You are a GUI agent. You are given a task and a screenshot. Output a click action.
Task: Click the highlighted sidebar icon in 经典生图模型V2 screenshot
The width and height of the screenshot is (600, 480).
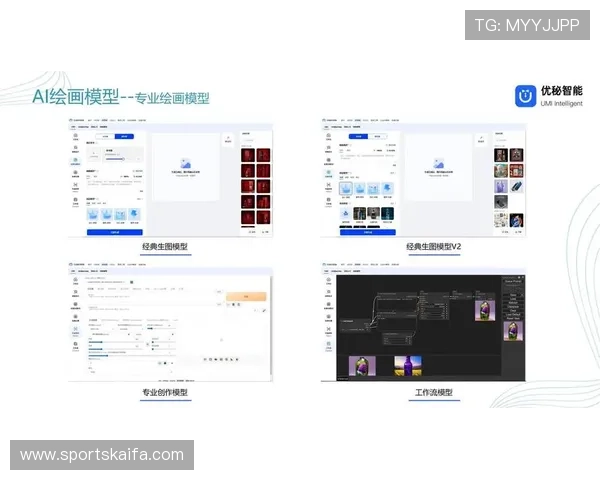pos(329,174)
